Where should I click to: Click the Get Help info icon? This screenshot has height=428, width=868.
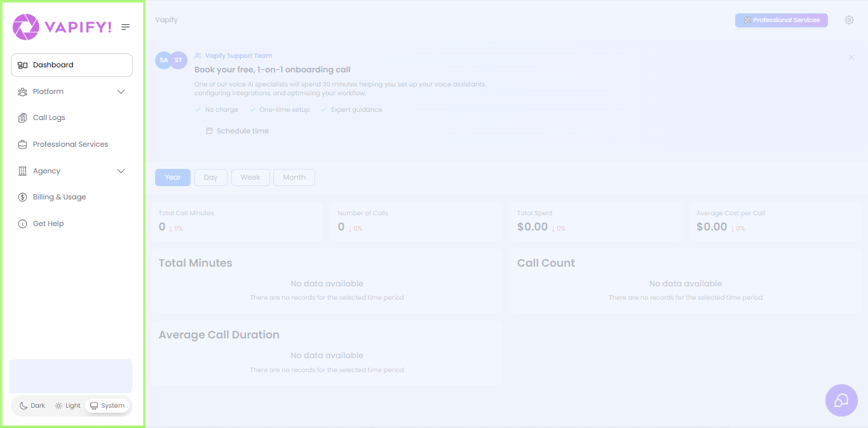pos(22,224)
